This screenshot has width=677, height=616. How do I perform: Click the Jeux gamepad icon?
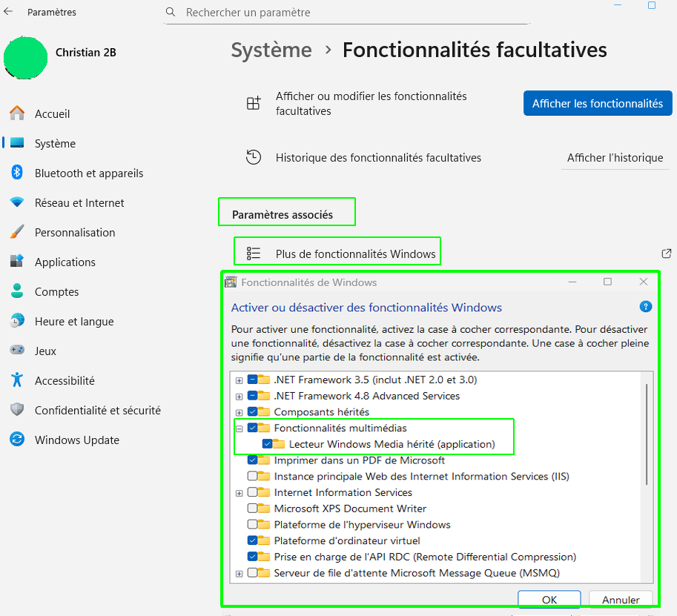(17, 350)
